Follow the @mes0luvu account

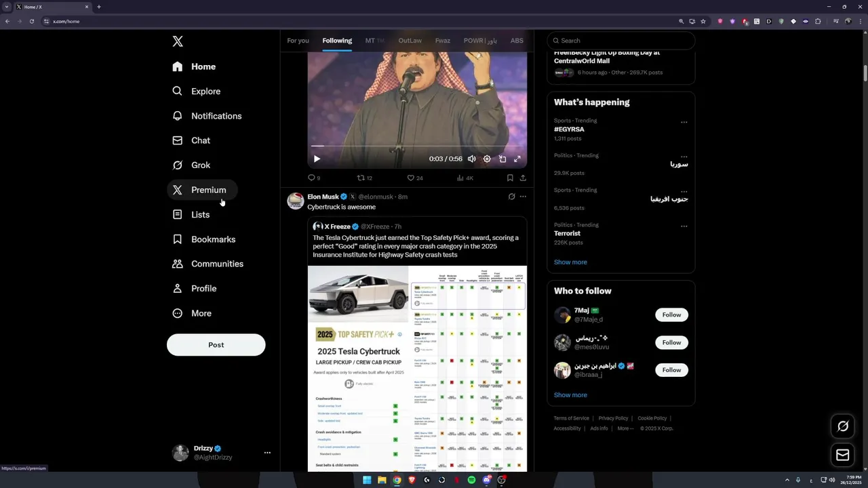671,342
